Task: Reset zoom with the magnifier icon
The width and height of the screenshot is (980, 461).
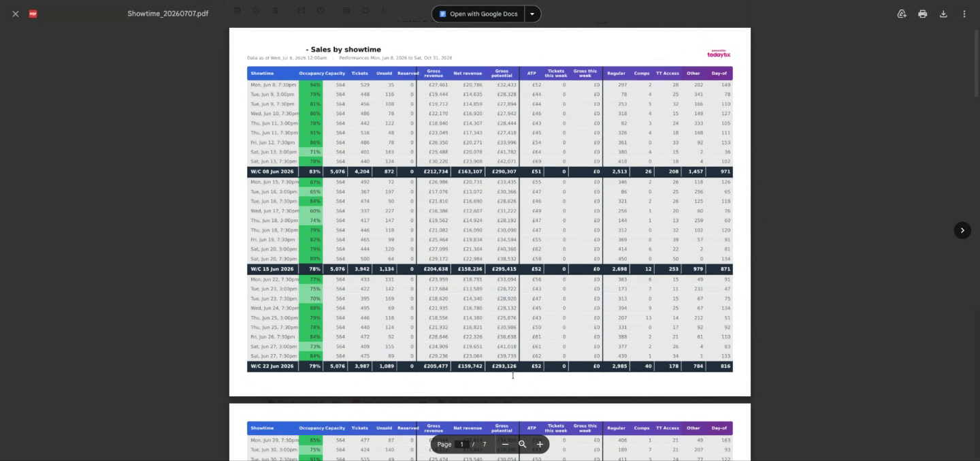Action: (523, 444)
